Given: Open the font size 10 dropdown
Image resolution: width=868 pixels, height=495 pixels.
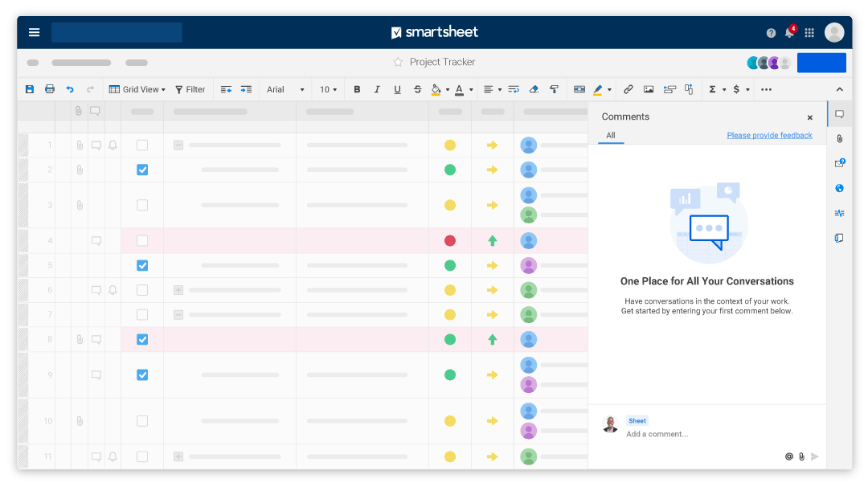Looking at the screenshot, I should point(328,89).
